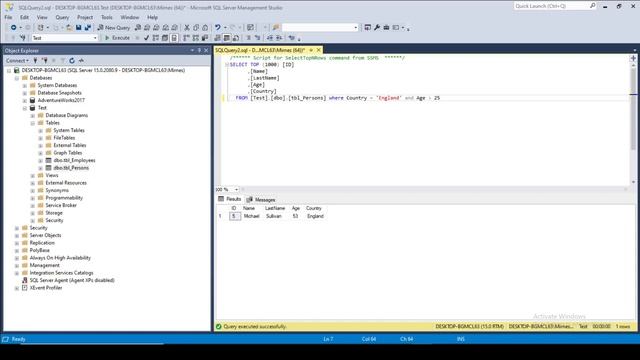This screenshot has height=360, width=640.
Task: Click the Open File icon in toolbar
Action: pos(69,27)
